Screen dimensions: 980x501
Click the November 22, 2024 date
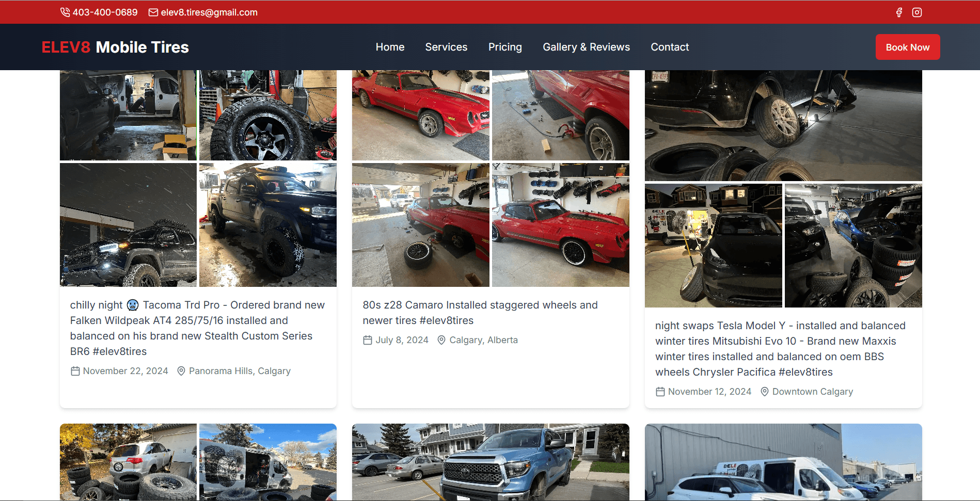click(x=125, y=371)
